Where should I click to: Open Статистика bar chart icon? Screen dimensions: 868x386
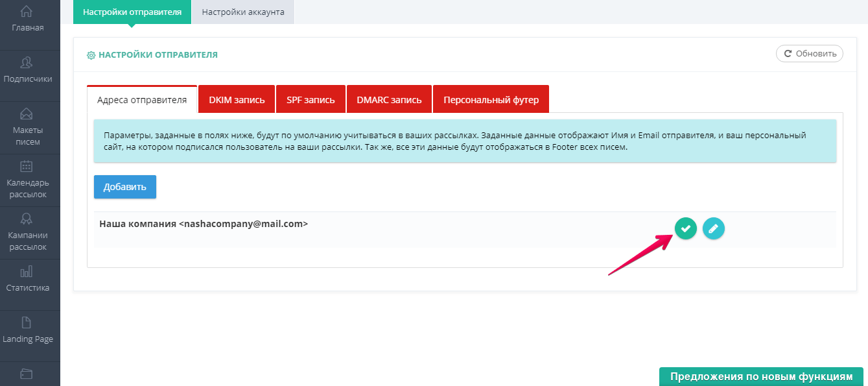coord(27,271)
